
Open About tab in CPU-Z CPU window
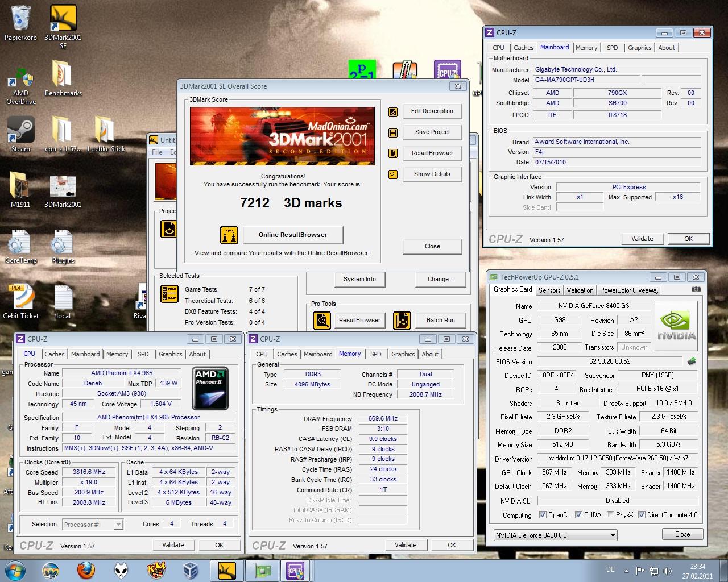[197, 354]
